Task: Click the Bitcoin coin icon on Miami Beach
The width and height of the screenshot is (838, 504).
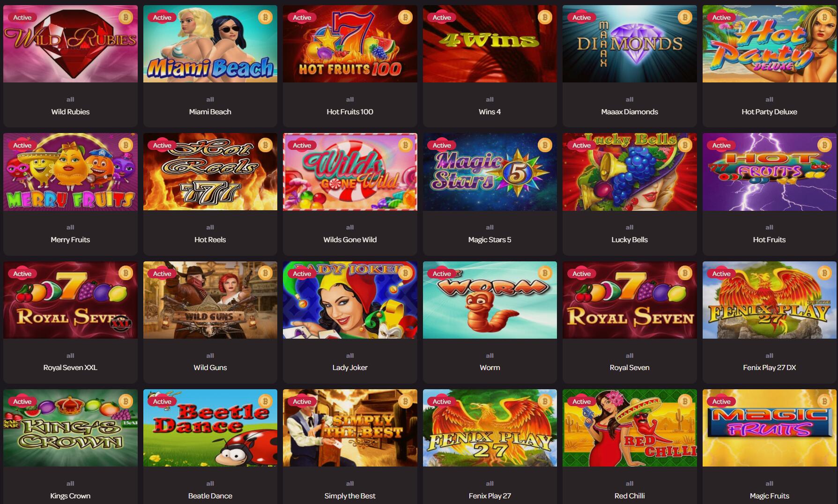Action: click(265, 17)
